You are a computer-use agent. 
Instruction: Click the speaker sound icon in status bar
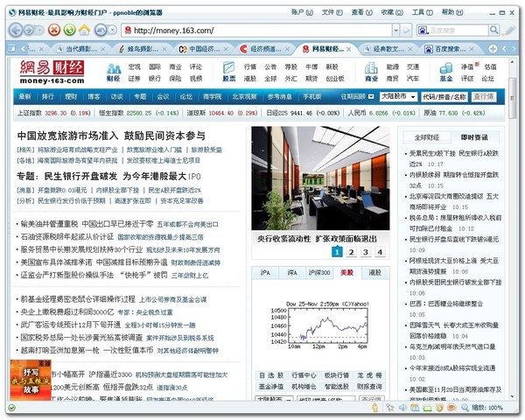[402, 408]
